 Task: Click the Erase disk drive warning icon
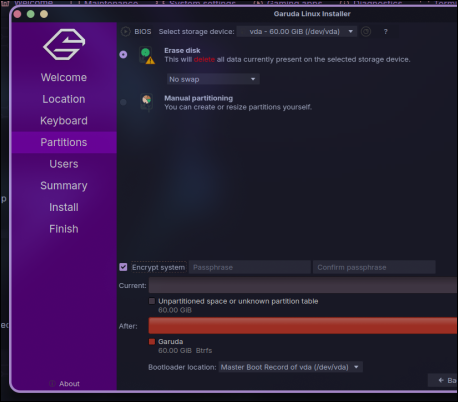tap(147, 55)
